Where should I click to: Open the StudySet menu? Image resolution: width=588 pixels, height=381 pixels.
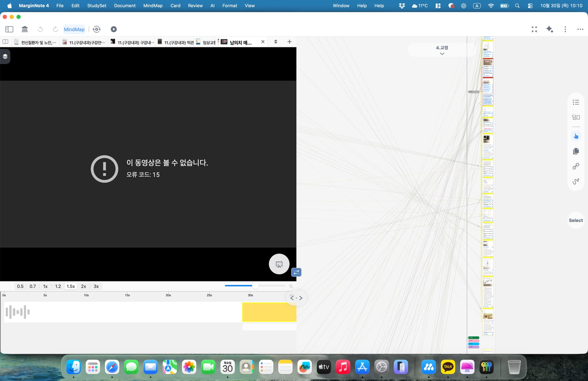pyautogui.click(x=97, y=6)
